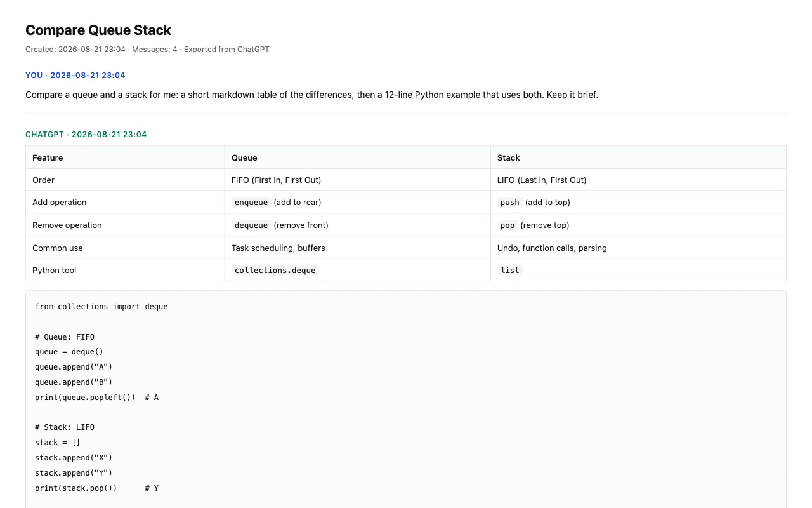Select the Created/Messages export metadata line
The image size is (812, 508).
(147, 50)
